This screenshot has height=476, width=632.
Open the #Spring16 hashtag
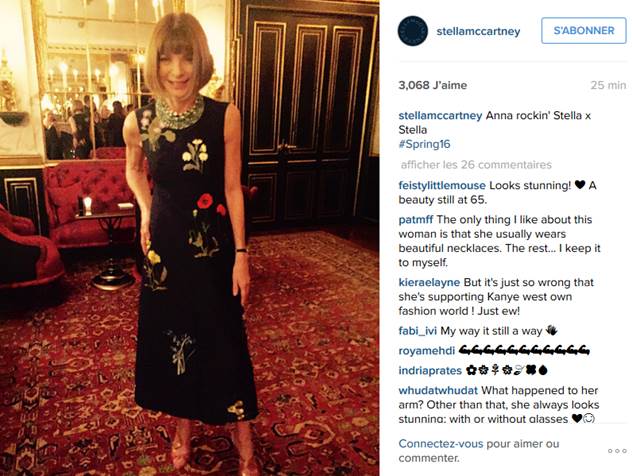[424, 144]
